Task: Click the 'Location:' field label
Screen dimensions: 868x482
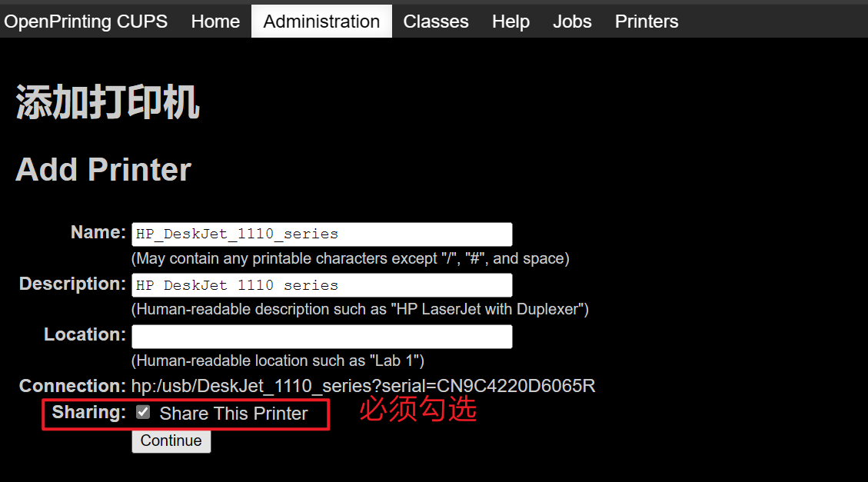Action: tap(85, 334)
